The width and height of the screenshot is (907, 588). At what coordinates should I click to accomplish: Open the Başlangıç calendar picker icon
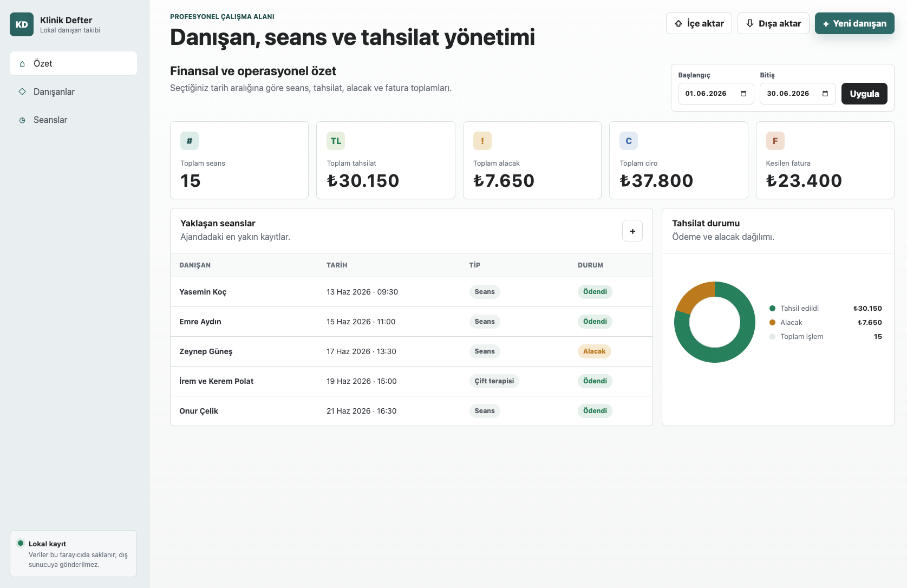743,94
